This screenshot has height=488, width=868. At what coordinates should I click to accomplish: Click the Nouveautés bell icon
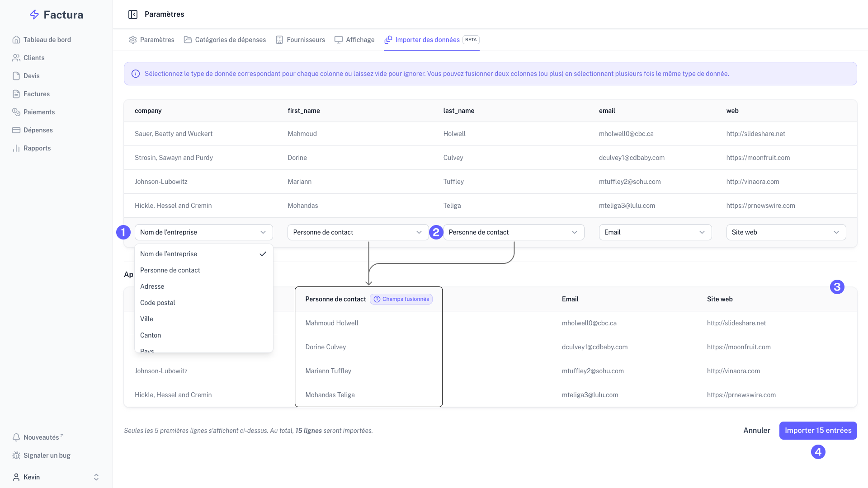16,437
